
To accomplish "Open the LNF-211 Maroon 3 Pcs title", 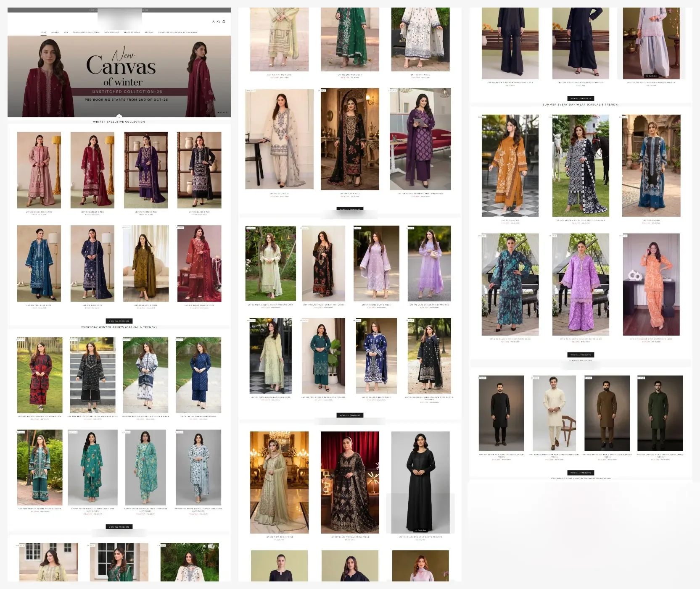I will [92, 212].
